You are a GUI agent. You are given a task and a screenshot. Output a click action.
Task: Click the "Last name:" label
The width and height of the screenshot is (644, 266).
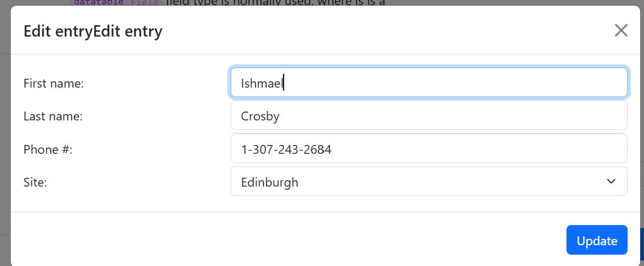(53, 116)
